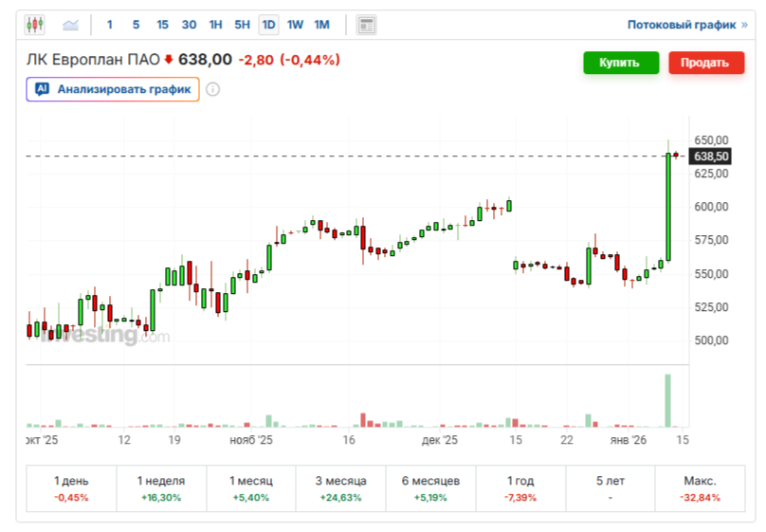The height and width of the screenshot is (532, 766).
Task: Click the -2,80 price change value
Action: click(x=256, y=60)
